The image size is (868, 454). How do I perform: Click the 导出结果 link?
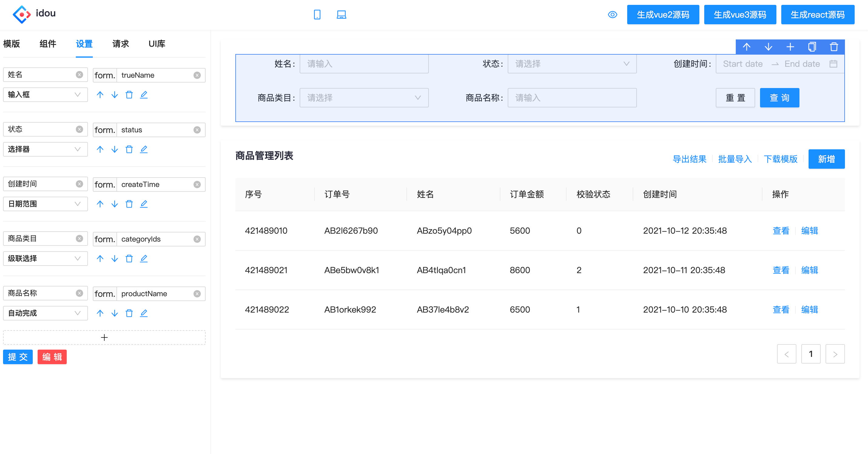pos(689,159)
